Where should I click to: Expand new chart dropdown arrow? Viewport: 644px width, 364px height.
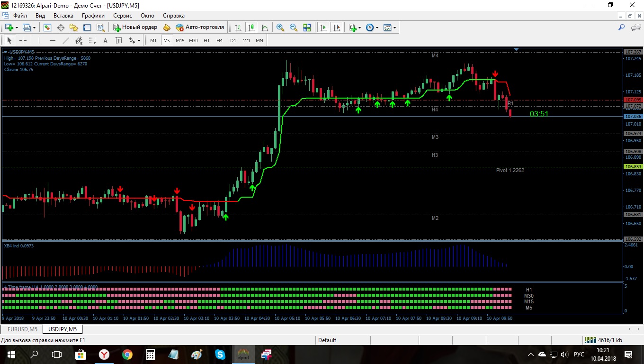point(17,27)
